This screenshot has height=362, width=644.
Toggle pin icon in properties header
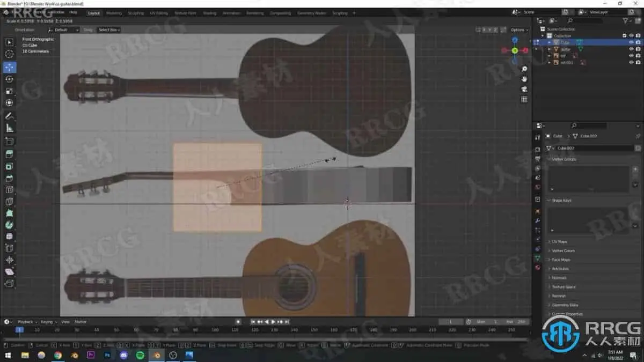(638, 136)
